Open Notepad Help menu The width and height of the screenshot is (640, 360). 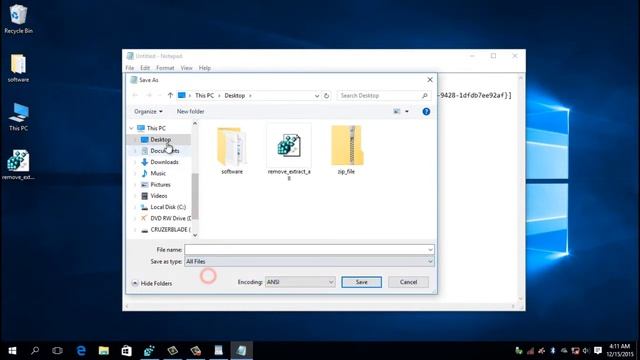[204, 68]
